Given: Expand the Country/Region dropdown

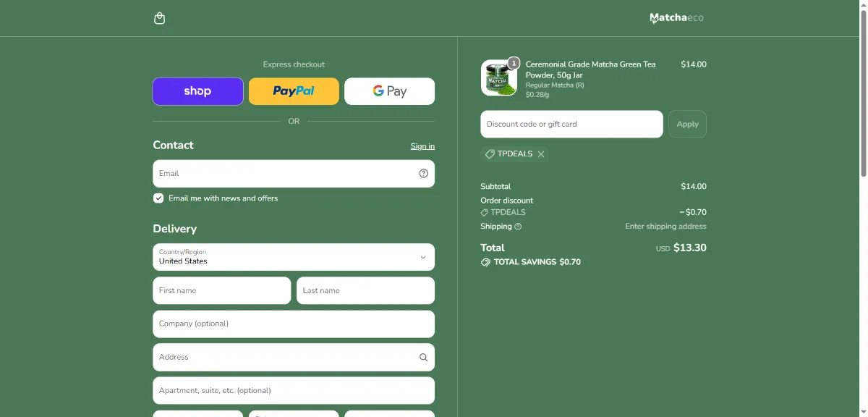Looking at the screenshot, I should point(294,257).
